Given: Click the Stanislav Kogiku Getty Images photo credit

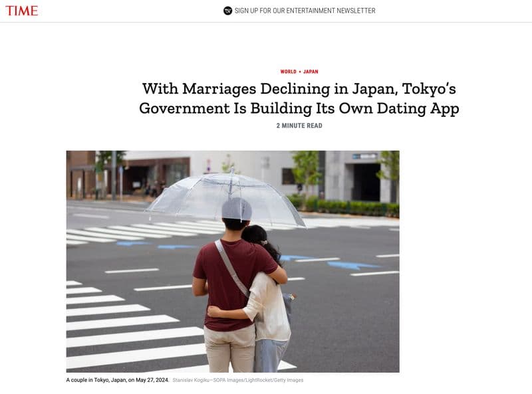Looking at the screenshot, I should (238, 380).
